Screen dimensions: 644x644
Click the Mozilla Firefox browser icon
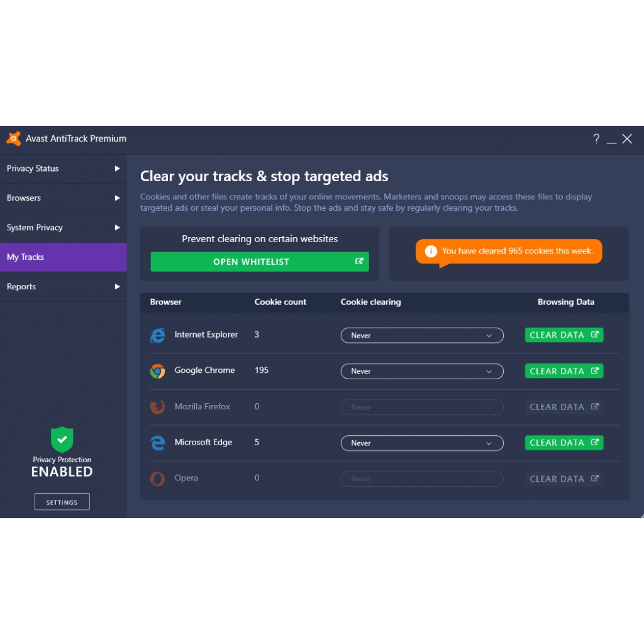157,407
